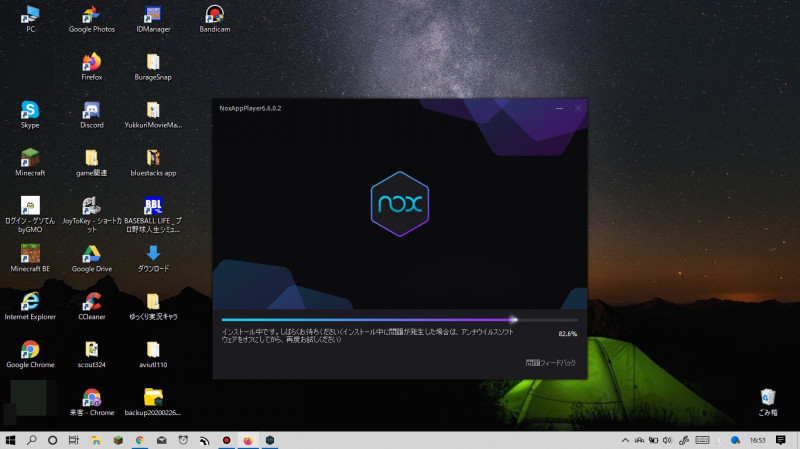Open Mail app from taskbar
The image size is (800, 449).
pyautogui.click(x=161, y=440)
